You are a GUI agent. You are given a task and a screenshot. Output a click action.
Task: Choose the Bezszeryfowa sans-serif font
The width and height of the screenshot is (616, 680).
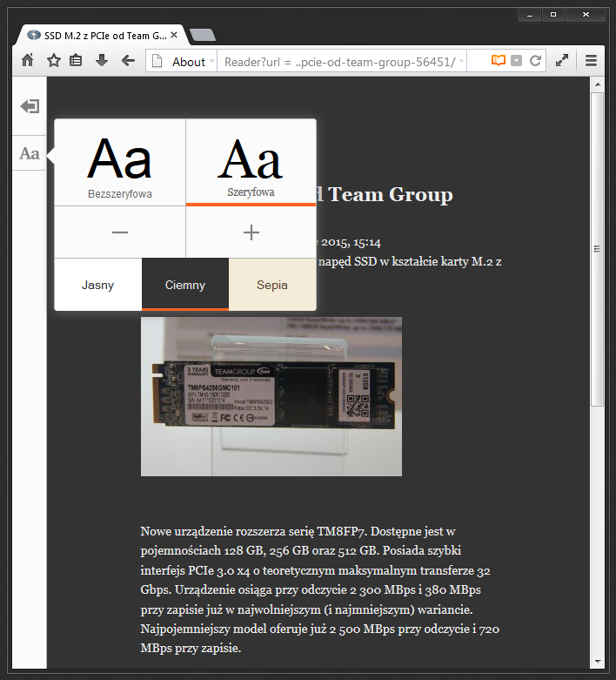coord(120,163)
